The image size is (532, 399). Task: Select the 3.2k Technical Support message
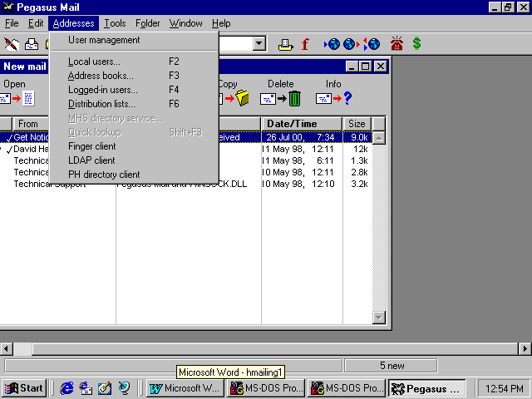pos(186,184)
